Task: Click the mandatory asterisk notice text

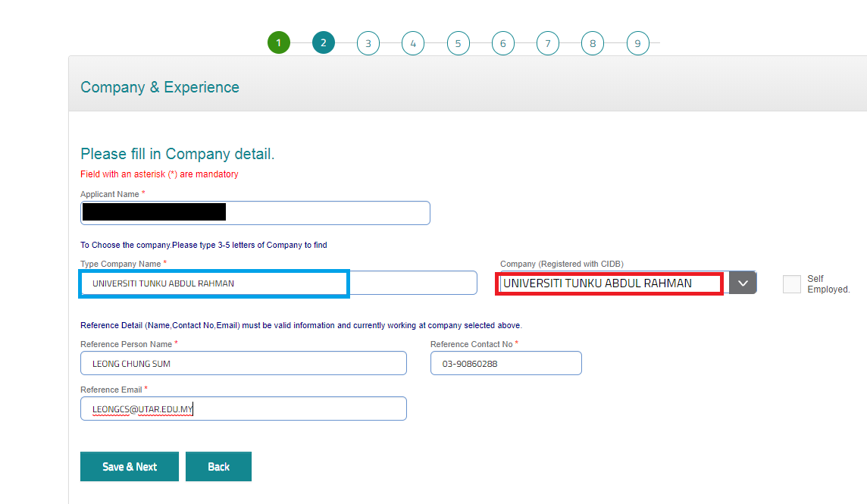Action: (159, 174)
